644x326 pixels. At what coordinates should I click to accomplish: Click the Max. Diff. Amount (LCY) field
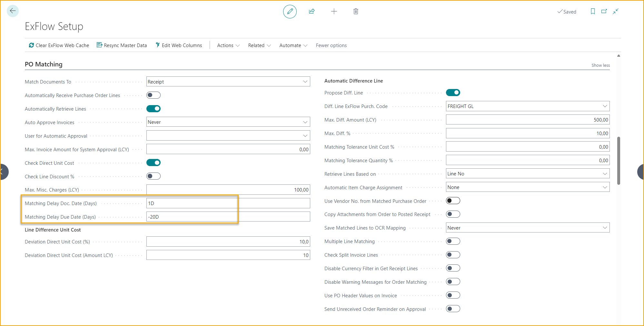(528, 120)
